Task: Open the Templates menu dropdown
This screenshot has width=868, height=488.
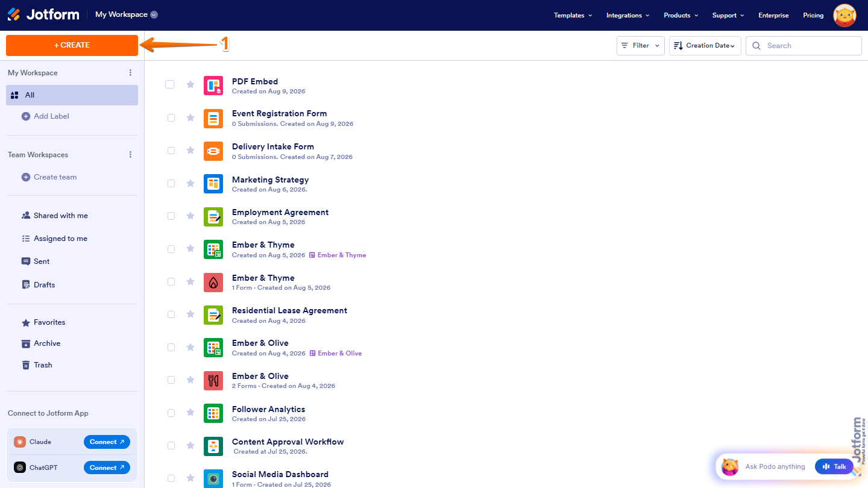Action: pos(573,15)
